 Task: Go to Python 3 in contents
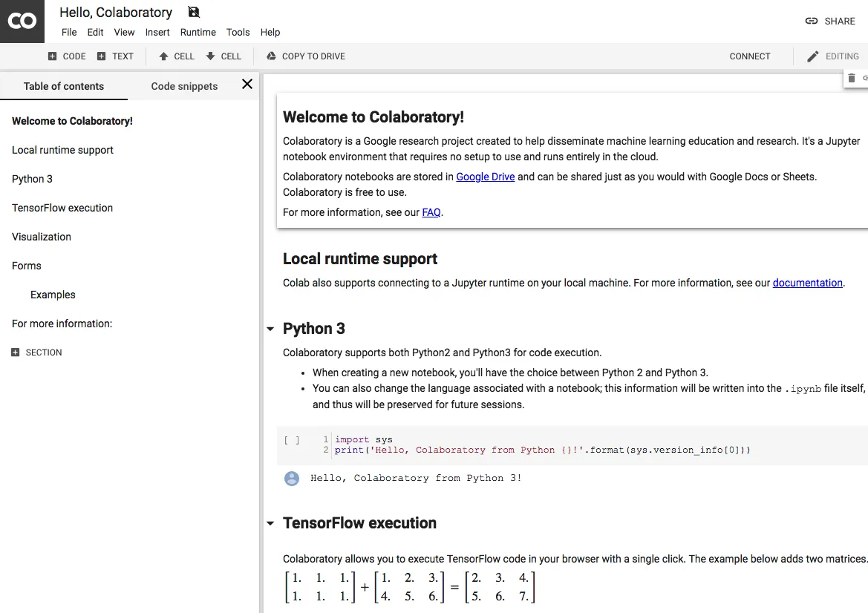coord(32,179)
